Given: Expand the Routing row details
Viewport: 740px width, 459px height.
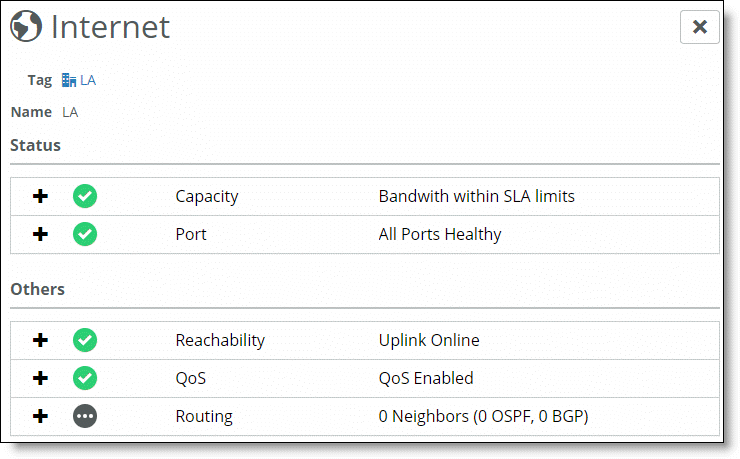Looking at the screenshot, I should (41, 416).
